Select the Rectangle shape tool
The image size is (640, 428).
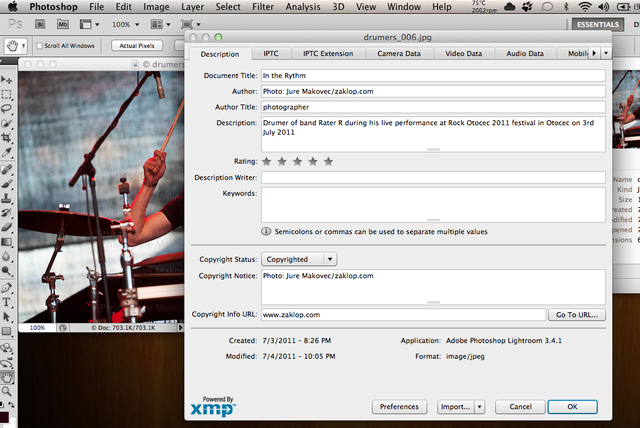click(6, 331)
